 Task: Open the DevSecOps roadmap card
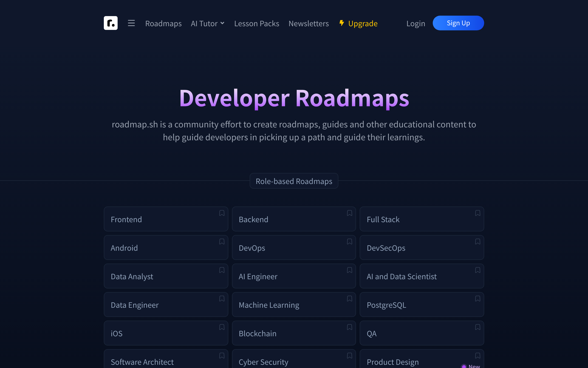422,247
